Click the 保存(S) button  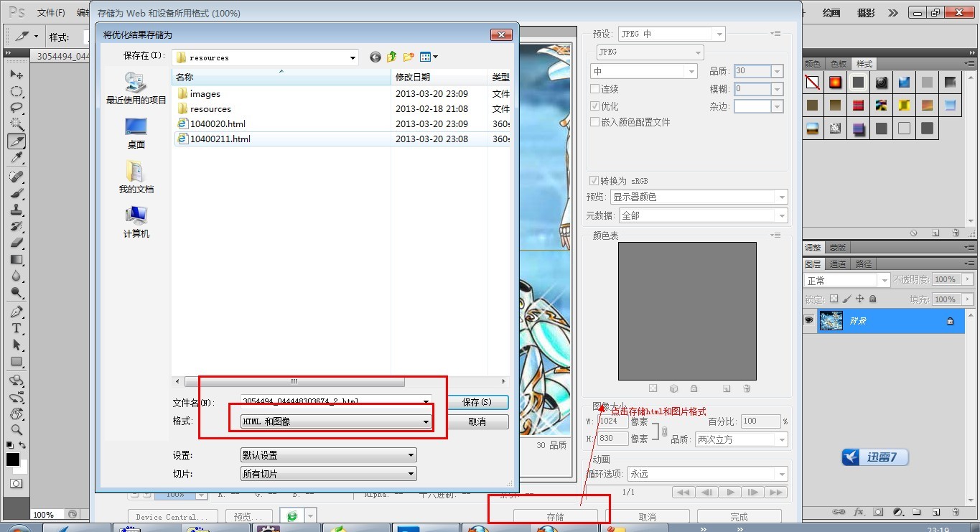(x=477, y=402)
